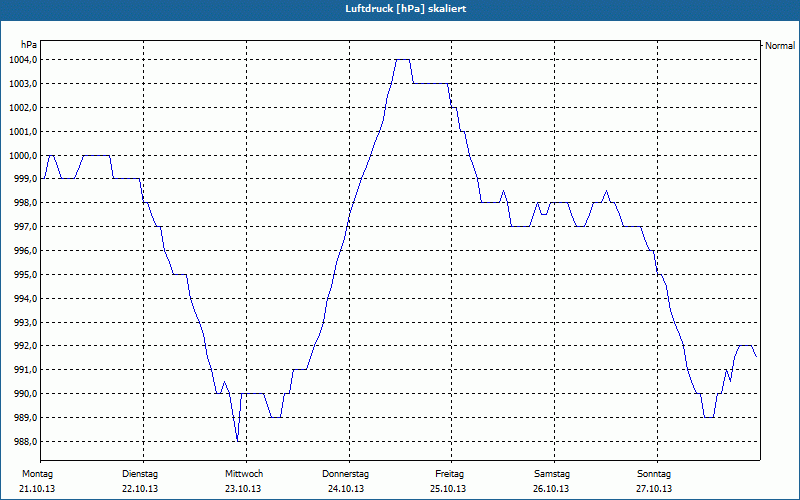Select the 1004,0 axis value
Viewport: 800px width, 500px height.
[23, 60]
